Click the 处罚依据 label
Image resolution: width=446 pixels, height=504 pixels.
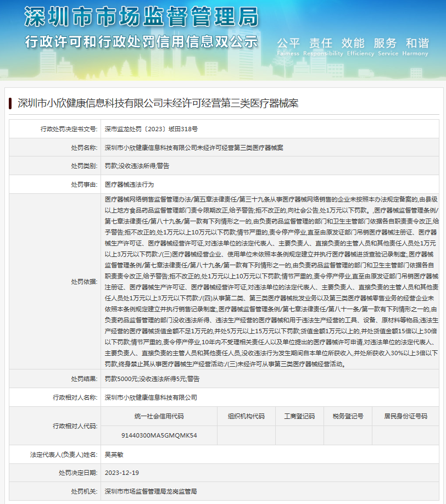coord(84,282)
